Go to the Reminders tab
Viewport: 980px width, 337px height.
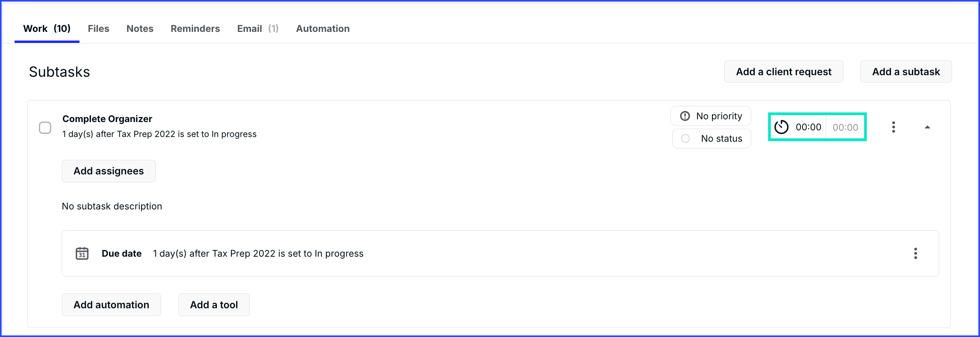tap(195, 28)
